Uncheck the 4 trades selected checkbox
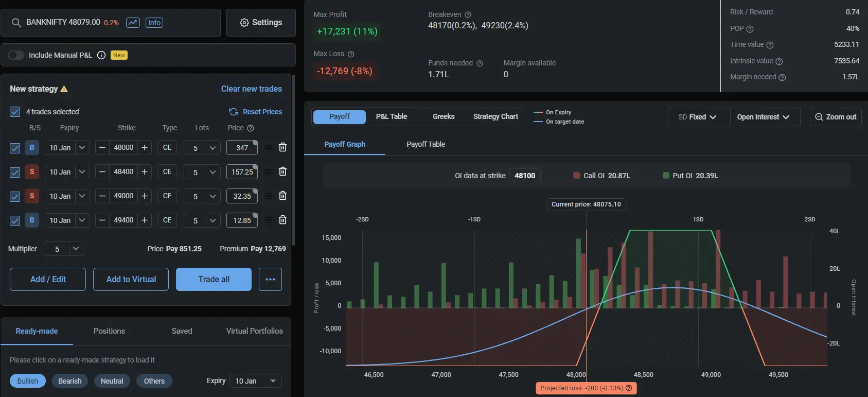 (x=15, y=112)
